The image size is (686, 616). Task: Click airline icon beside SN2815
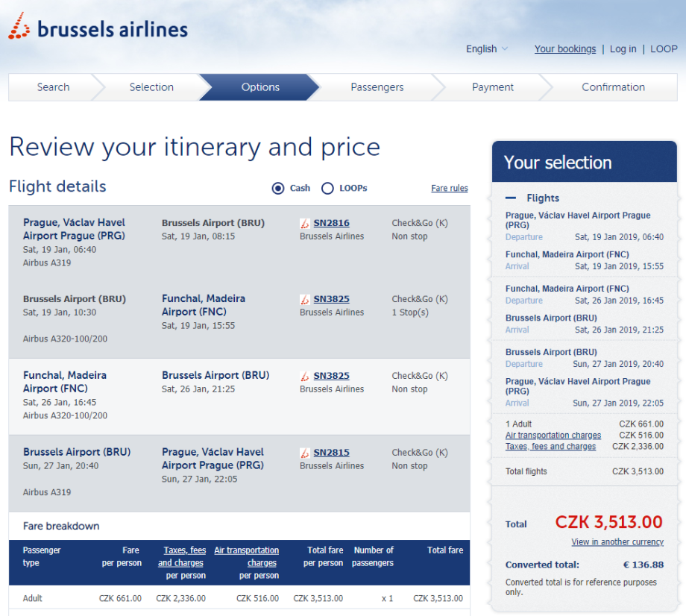[x=305, y=453]
